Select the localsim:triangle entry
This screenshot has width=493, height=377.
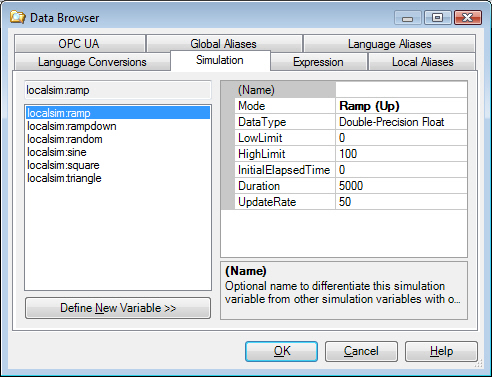(64, 178)
